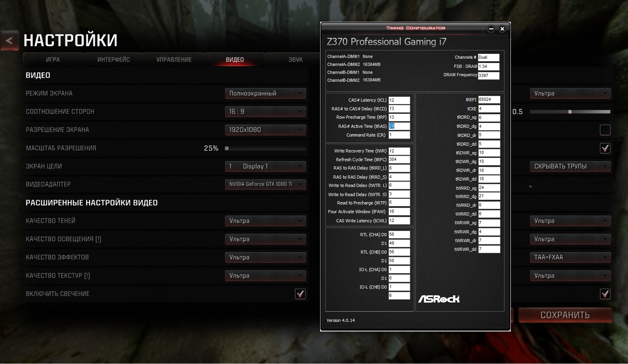Click the 'Z370 Professional Gaming i7' title text

(386, 42)
